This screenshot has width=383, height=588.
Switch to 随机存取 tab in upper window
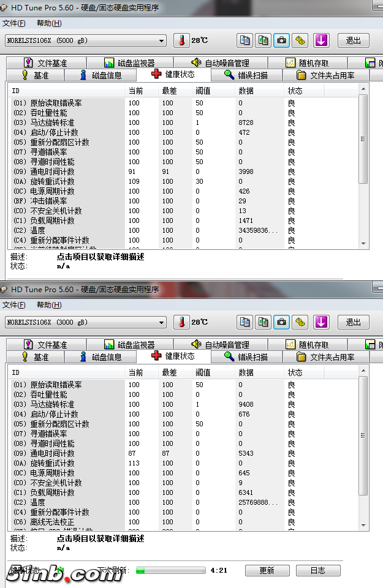coord(308,62)
